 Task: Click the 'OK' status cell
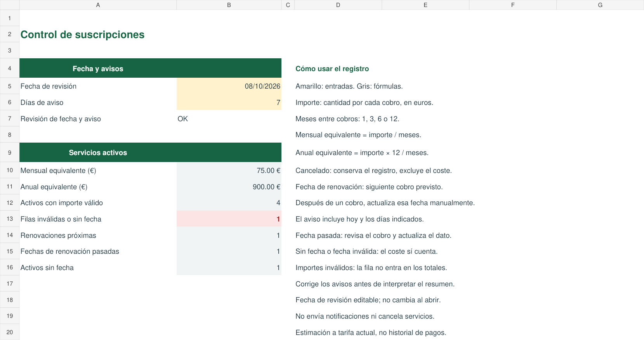229,119
